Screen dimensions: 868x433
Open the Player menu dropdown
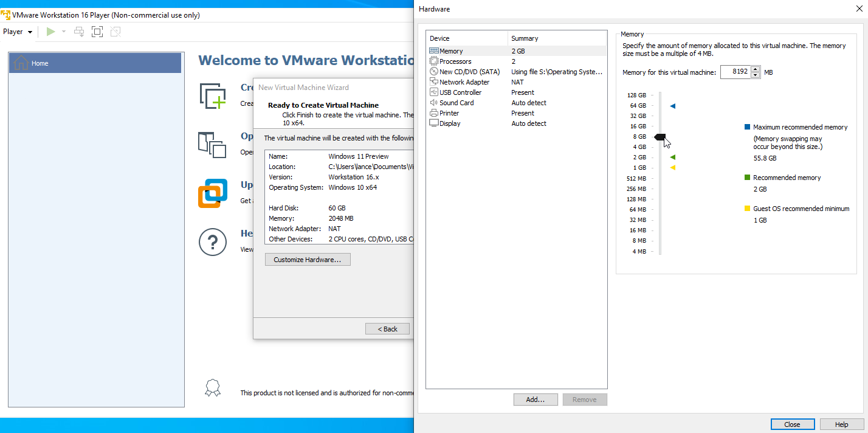(18, 32)
